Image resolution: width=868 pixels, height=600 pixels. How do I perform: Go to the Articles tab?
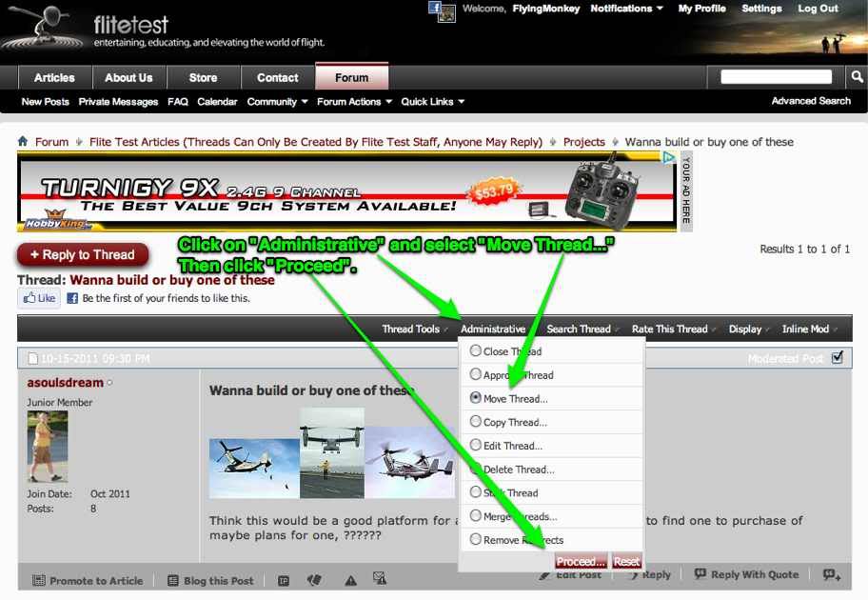tap(54, 77)
